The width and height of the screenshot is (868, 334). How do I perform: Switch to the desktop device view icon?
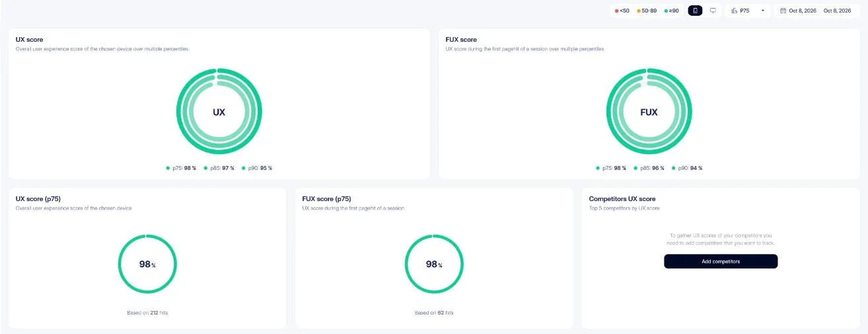pyautogui.click(x=713, y=11)
